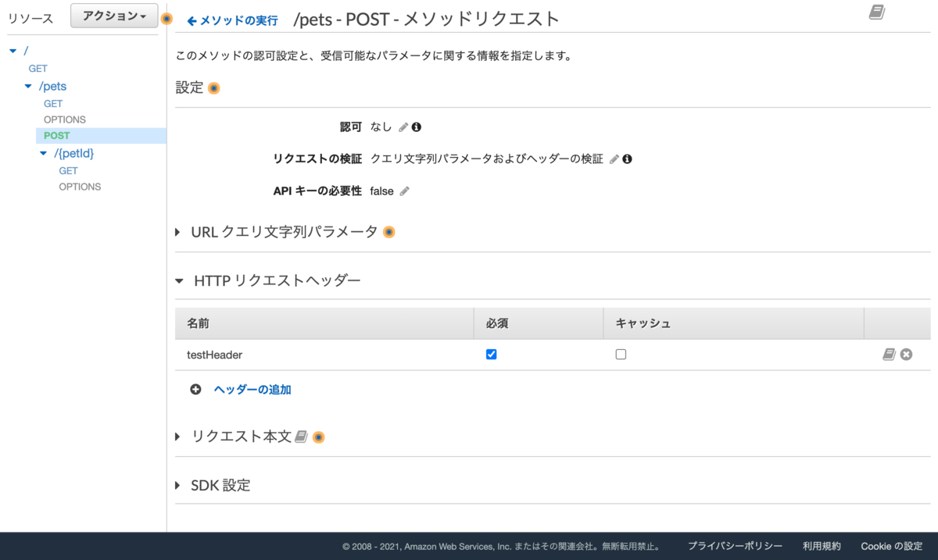The width and height of the screenshot is (938, 560).
Task: Click the API key value false
Action: pyautogui.click(x=382, y=191)
